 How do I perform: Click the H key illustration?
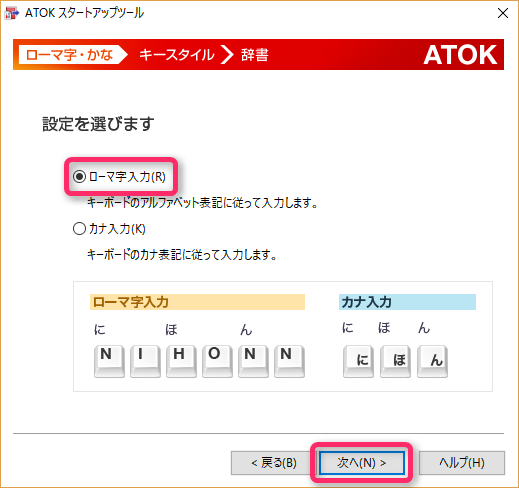[181, 361]
